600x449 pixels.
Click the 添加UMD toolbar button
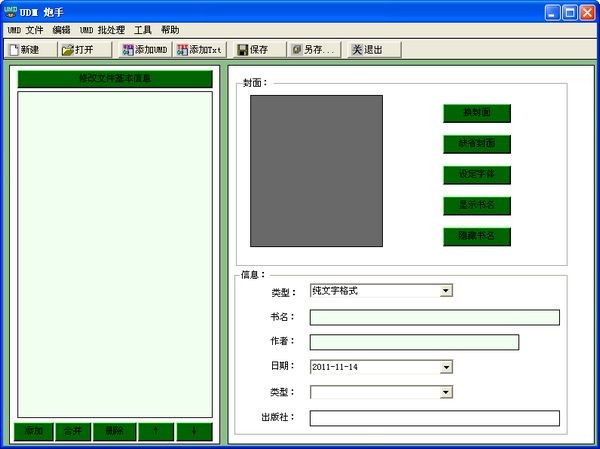(x=145, y=50)
